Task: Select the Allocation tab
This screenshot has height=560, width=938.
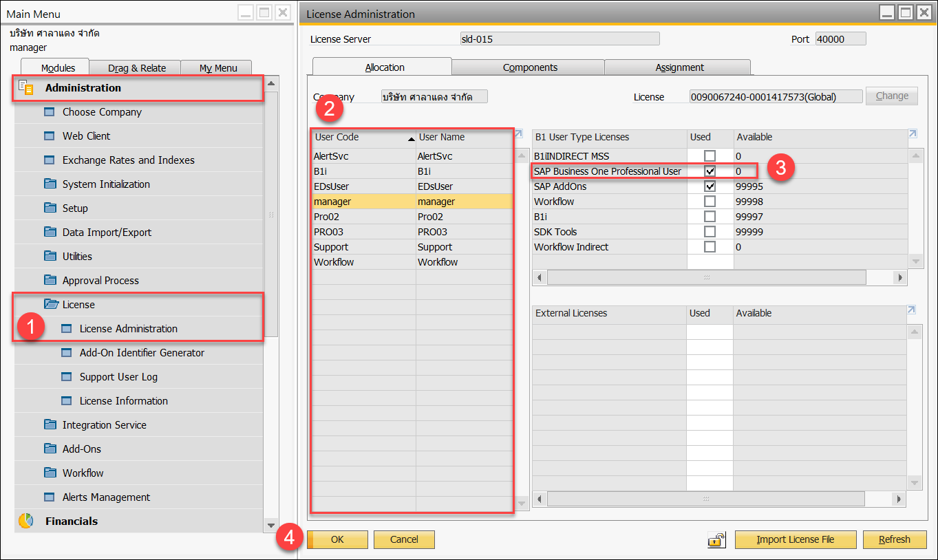Action: click(384, 67)
